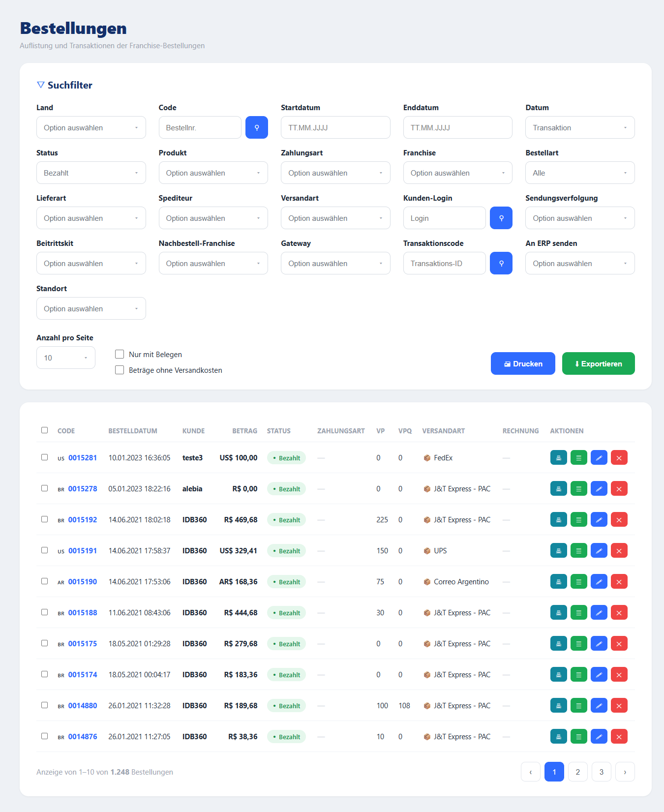Delete order 0015190 with the red X
This screenshot has height=812, width=664.
tap(619, 582)
